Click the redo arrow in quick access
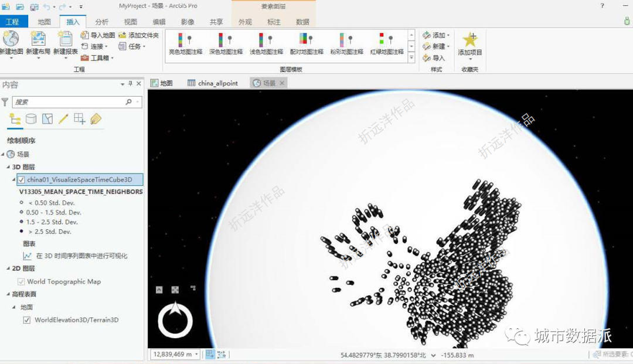Screen dimensions: 633x364 tap(63, 6)
